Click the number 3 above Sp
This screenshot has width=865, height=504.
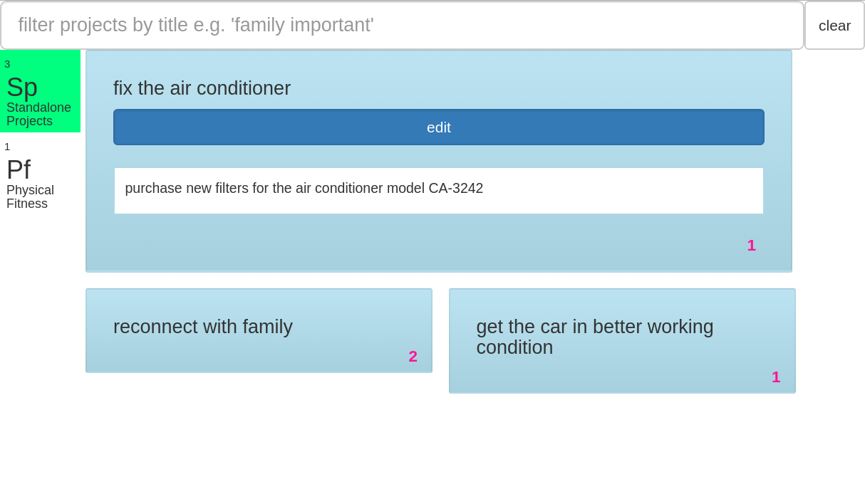coord(7,64)
